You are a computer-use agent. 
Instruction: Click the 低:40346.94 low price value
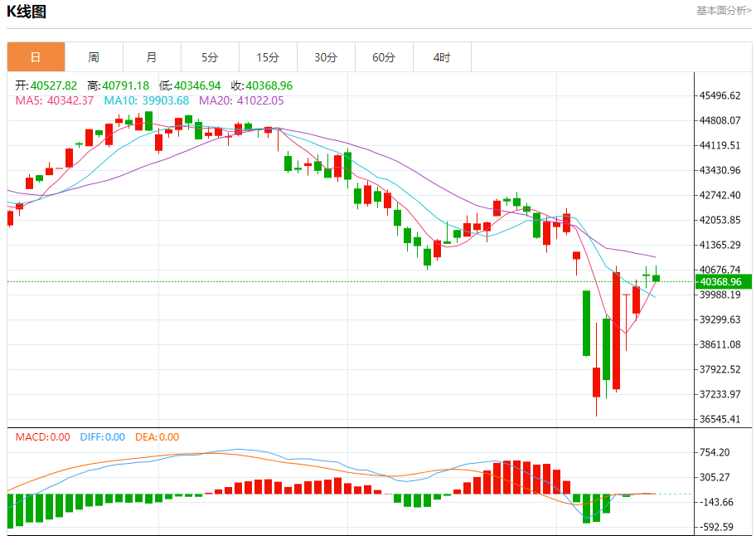point(190,85)
